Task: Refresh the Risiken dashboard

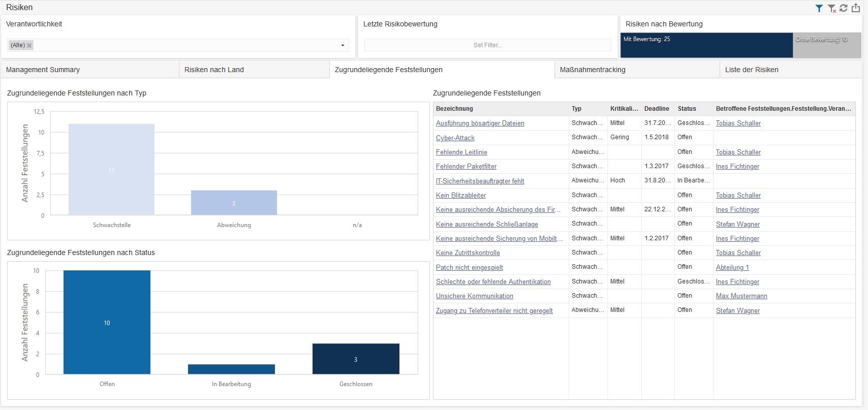Action: [844, 8]
